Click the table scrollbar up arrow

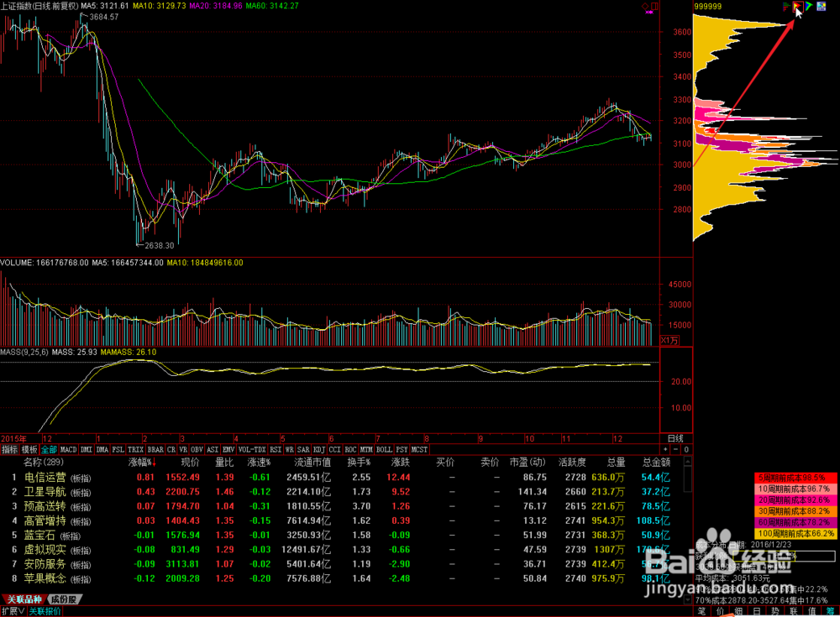click(689, 462)
